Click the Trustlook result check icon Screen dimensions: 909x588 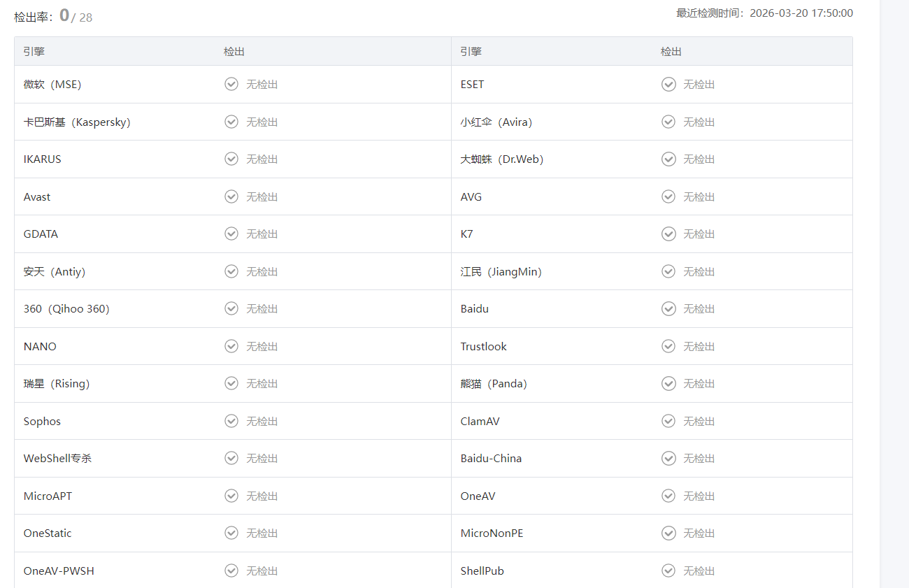coord(668,346)
